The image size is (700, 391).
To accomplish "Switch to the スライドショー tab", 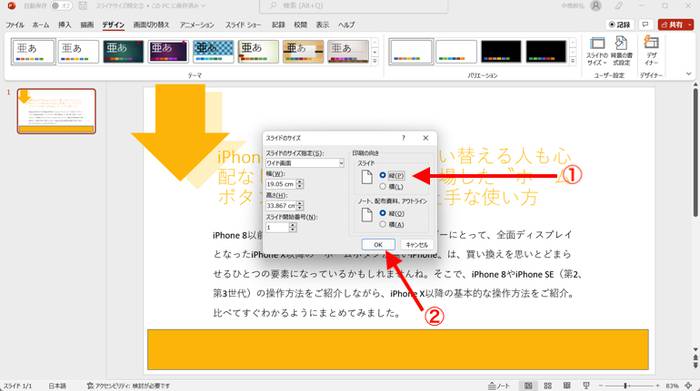I will coord(243,25).
